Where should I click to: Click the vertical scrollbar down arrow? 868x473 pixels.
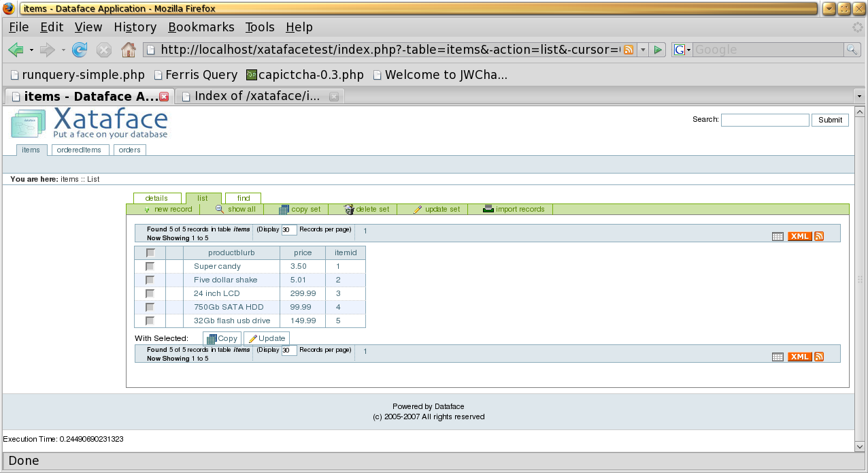(860, 446)
